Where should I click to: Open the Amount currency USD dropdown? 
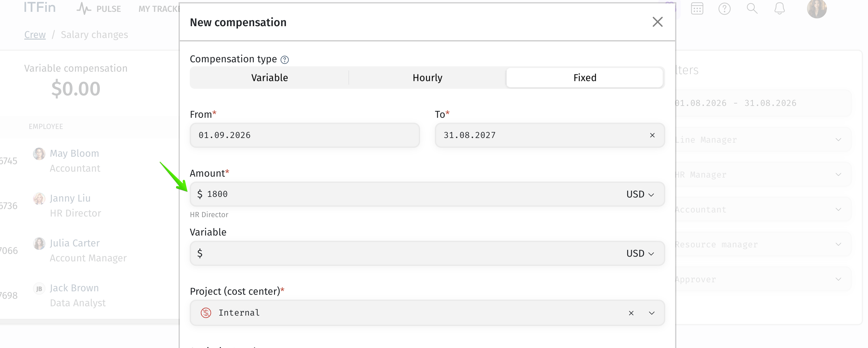click(640, 194)
